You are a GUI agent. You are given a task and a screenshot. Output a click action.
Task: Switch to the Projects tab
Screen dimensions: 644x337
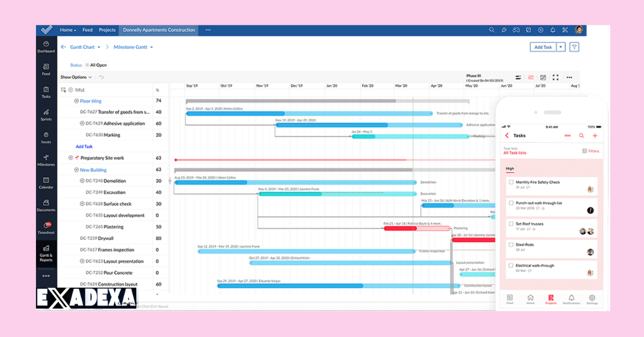[x=107, y=30]
